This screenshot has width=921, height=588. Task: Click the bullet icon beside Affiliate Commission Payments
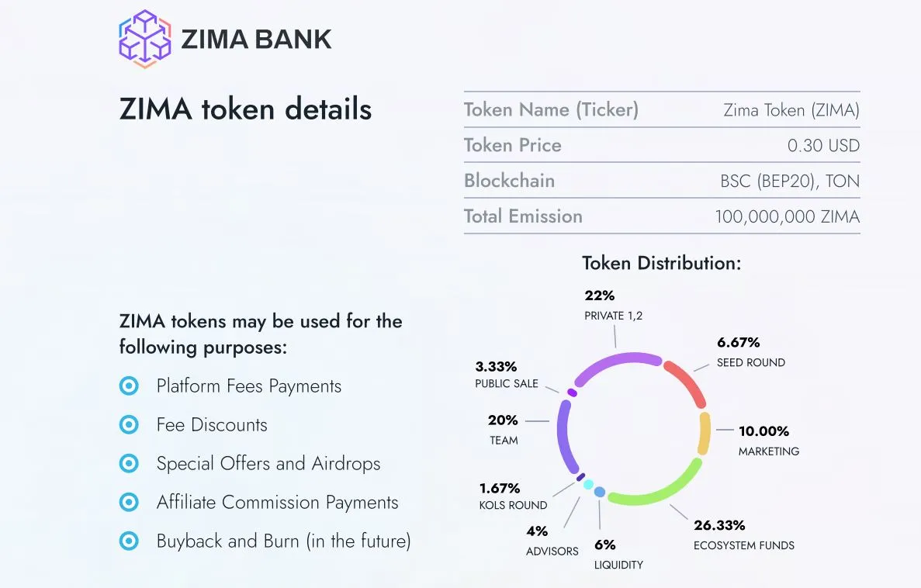click(x=129, y=502)
